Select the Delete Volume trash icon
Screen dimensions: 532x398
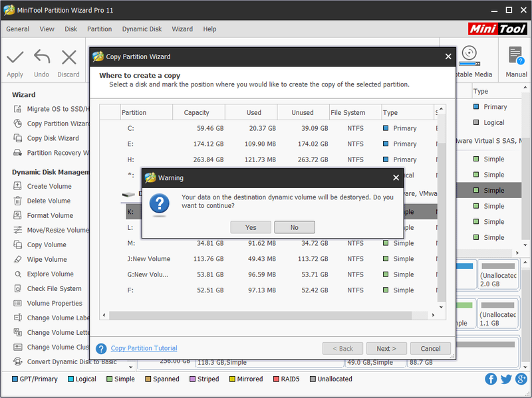tap(18, 201)
